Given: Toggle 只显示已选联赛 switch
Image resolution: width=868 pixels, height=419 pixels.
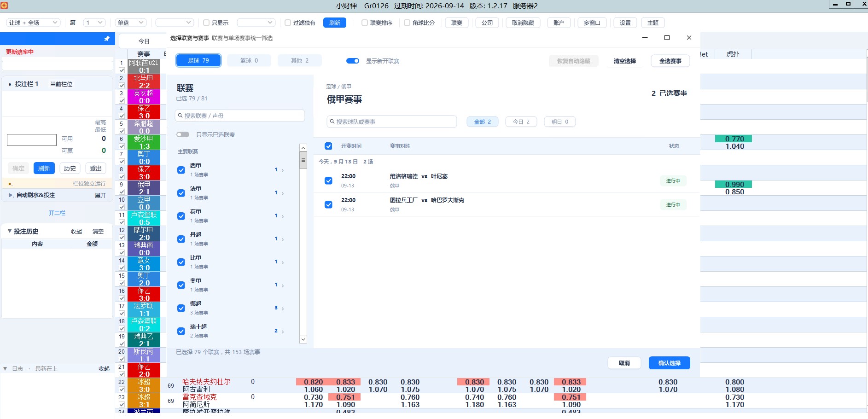Looking at the screenshot, I should (183, 134).
